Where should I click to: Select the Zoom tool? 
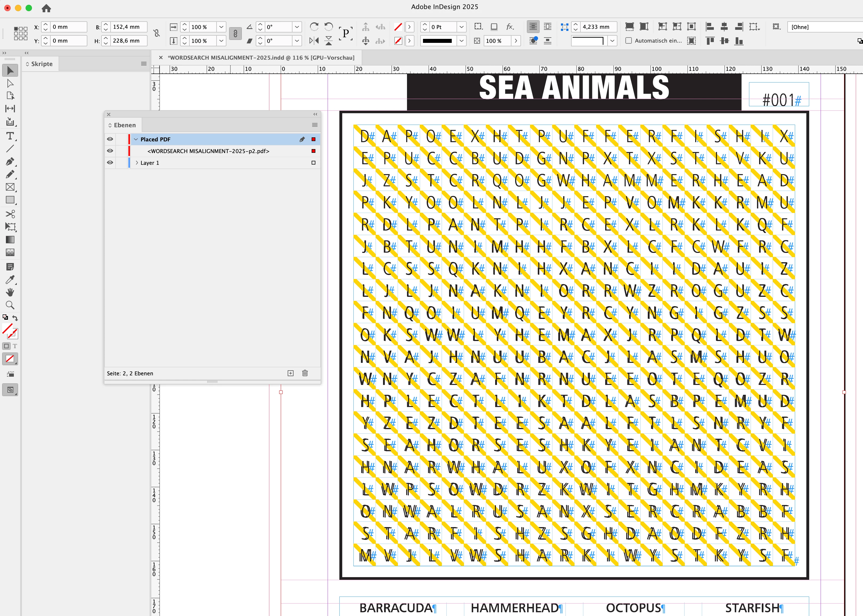coord(10,305)
